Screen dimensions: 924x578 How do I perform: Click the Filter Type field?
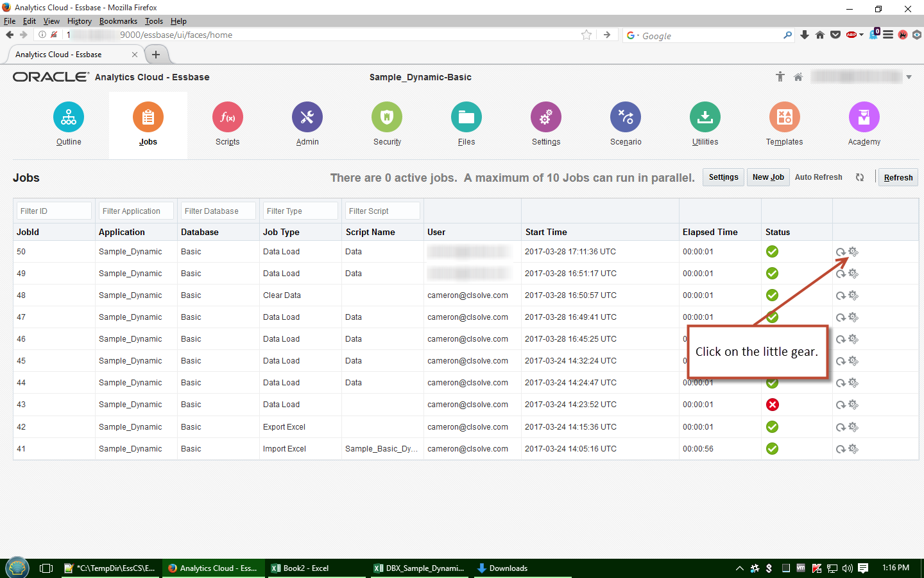pos(300,211)
